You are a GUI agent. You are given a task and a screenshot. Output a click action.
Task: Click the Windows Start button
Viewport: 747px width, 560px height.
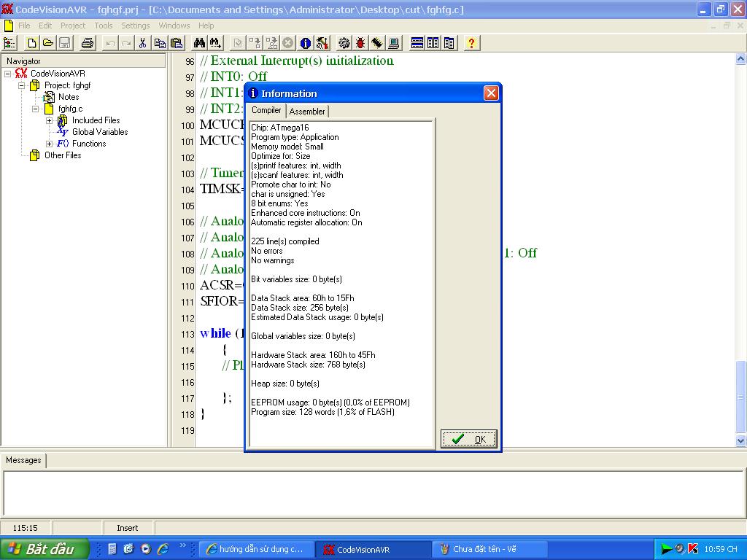coord(44,549)
